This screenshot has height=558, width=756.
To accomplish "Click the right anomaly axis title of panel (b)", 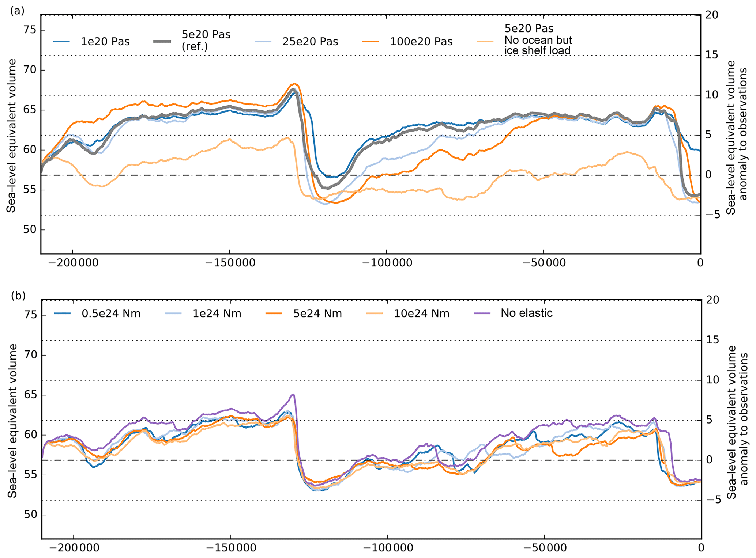I will pos(737,421).
